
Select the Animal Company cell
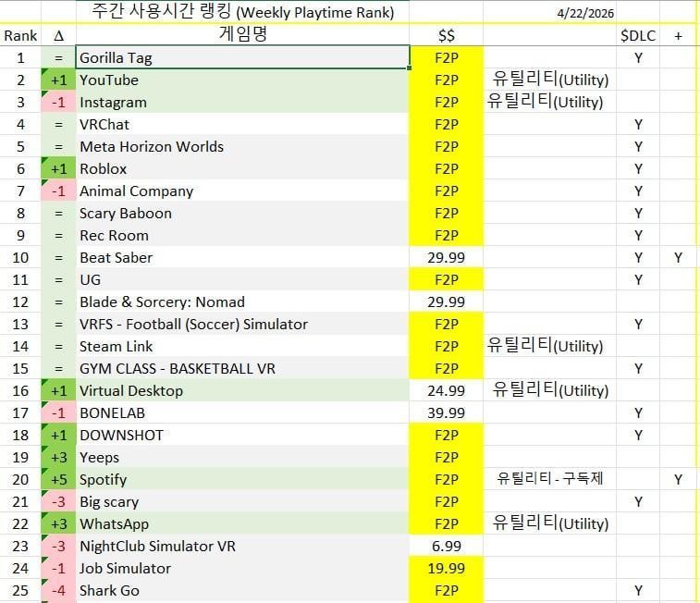pyautogui.click(x=242, y=191)
